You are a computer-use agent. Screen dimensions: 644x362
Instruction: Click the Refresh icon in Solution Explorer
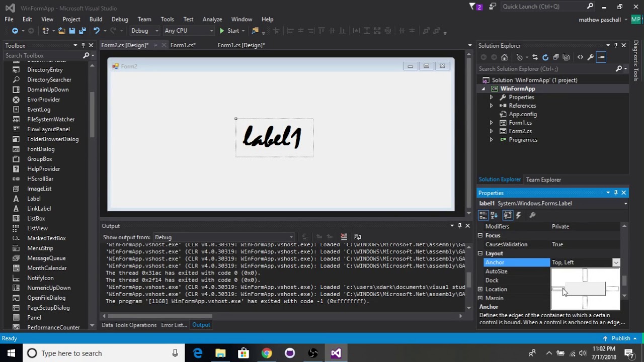coord(545,57)
